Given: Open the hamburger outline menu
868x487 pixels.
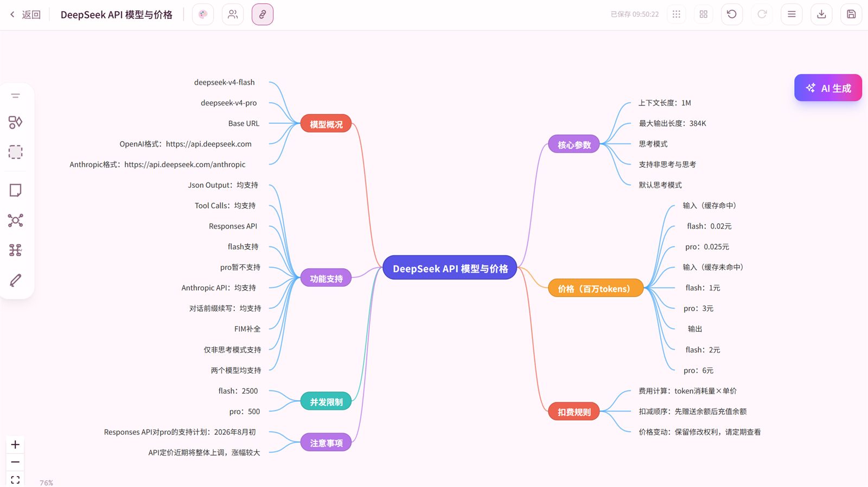Looking at the screenshot, I should (792, 15).
